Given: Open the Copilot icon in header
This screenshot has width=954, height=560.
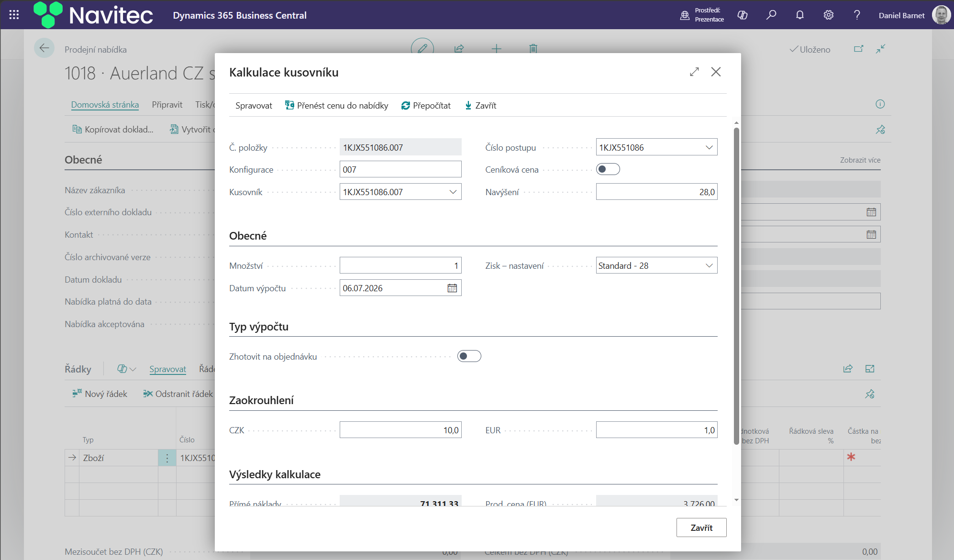Looking at the screenshot, I should tap(742, 15).
